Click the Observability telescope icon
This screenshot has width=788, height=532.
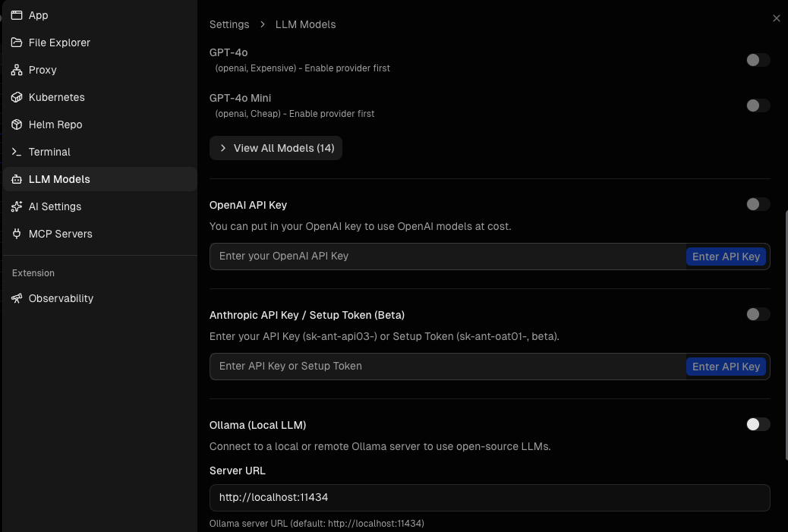pos(17,298)
